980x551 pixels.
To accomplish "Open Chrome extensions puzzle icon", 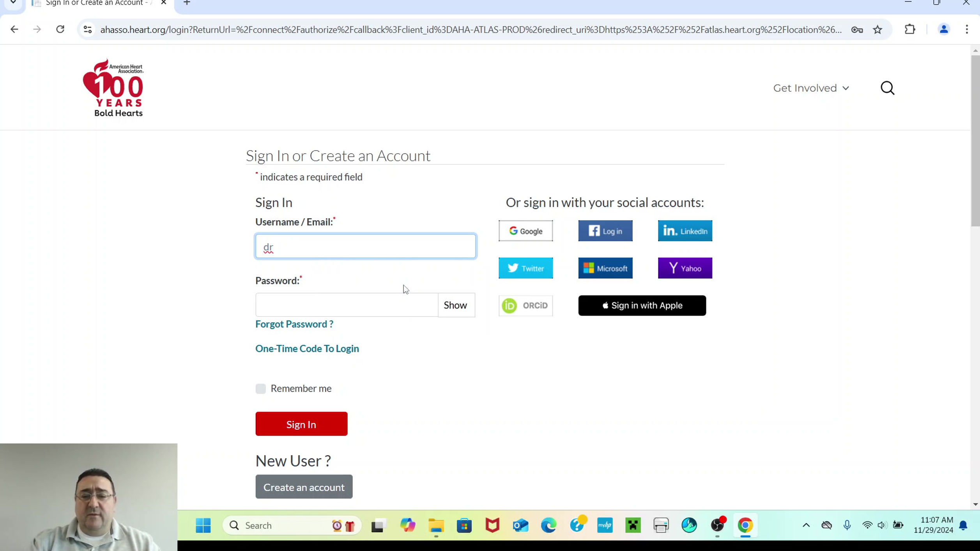I will coord(909,30).
